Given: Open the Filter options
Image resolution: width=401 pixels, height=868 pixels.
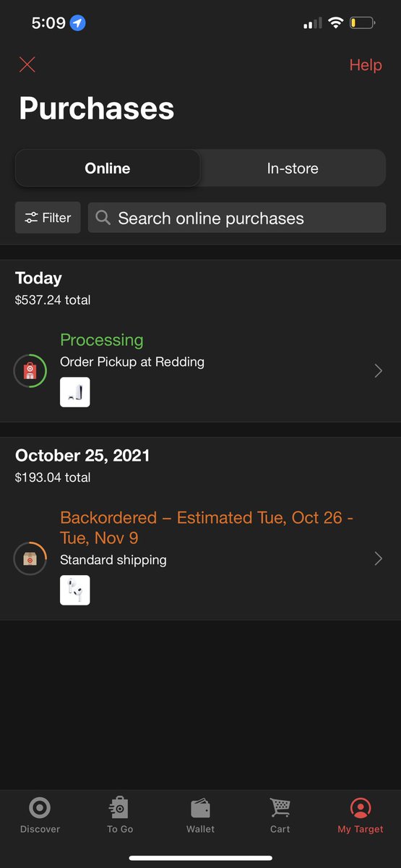Looking at the screenshot, I should [48, 218].
